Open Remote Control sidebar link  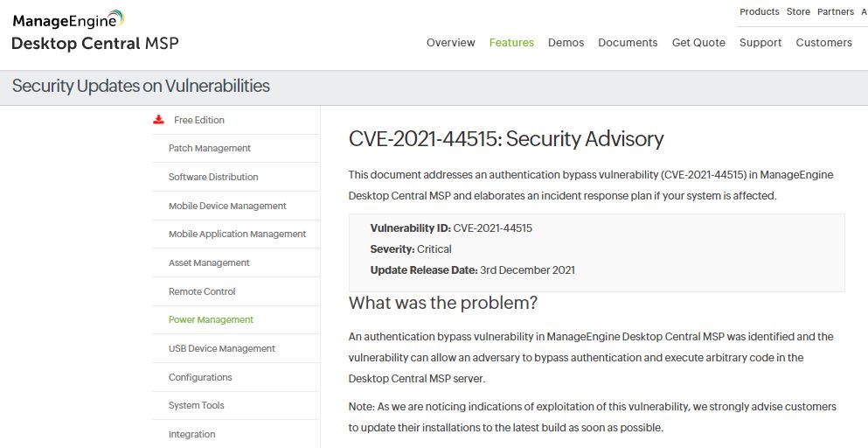pyautogui.click(x=202, y=291)
